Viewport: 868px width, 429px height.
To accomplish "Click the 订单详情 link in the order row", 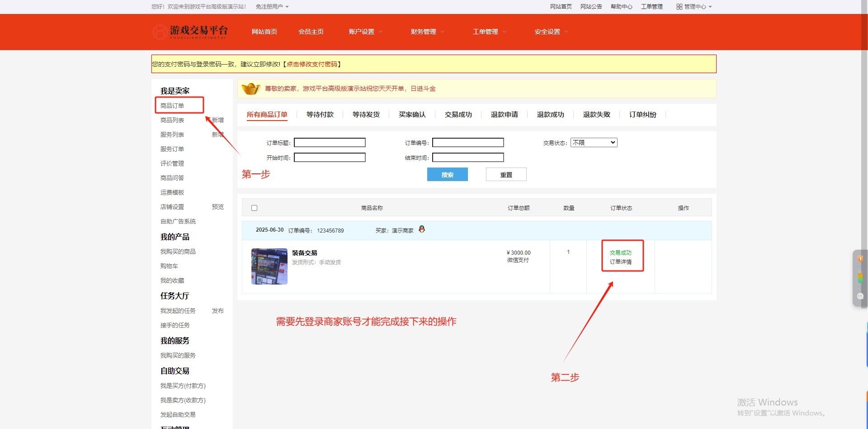I will (621, 262).
